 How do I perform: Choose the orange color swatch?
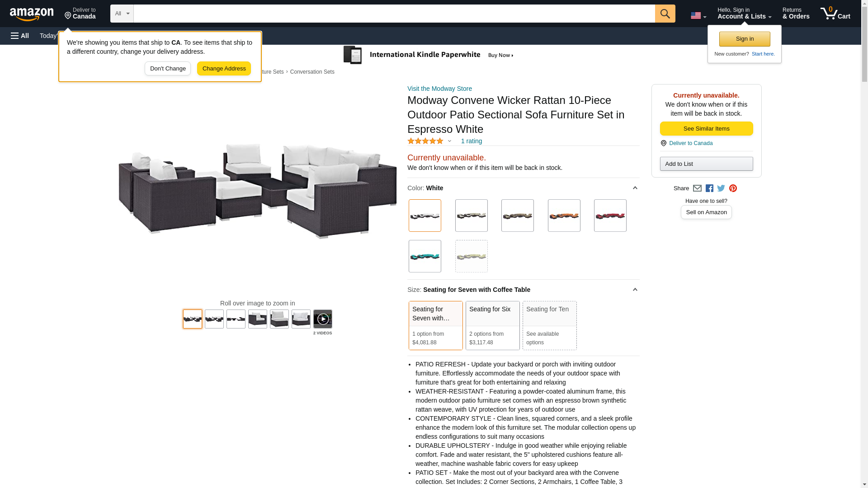(x=564, y=216)
